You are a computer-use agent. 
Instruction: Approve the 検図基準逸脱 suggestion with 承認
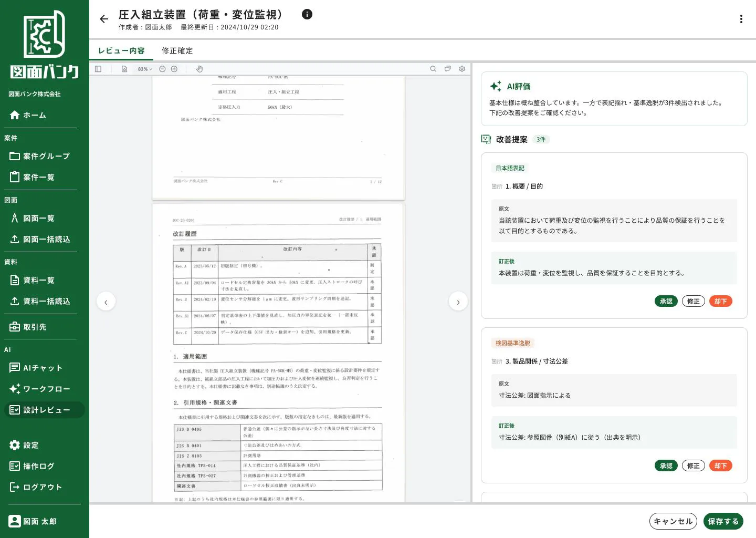(666, 465)
